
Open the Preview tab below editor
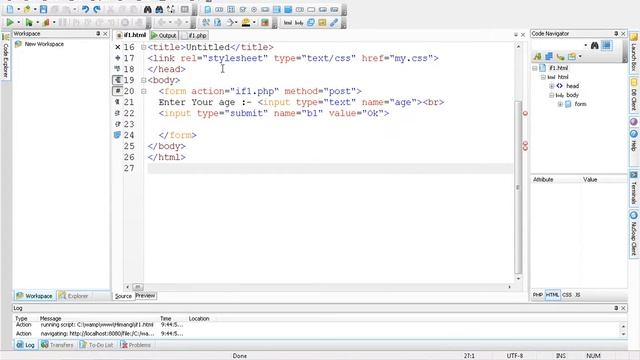pos(145,296)
